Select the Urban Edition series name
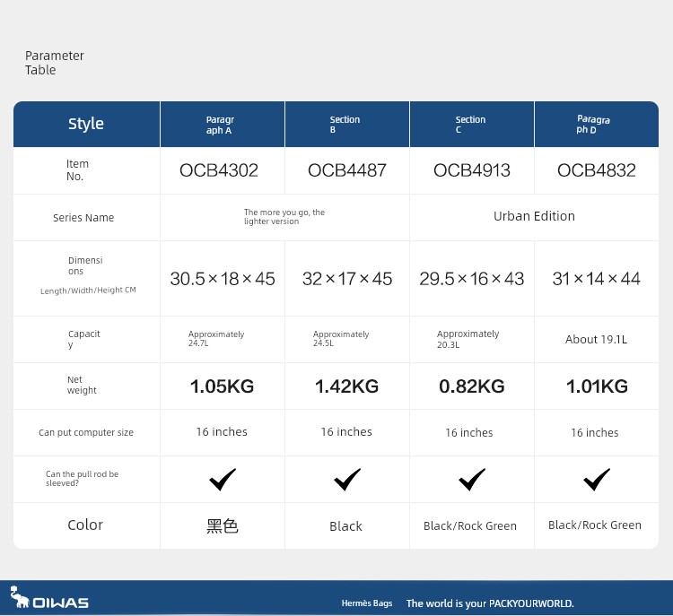Viewport: 673px width, 616px height. point(534,216)
